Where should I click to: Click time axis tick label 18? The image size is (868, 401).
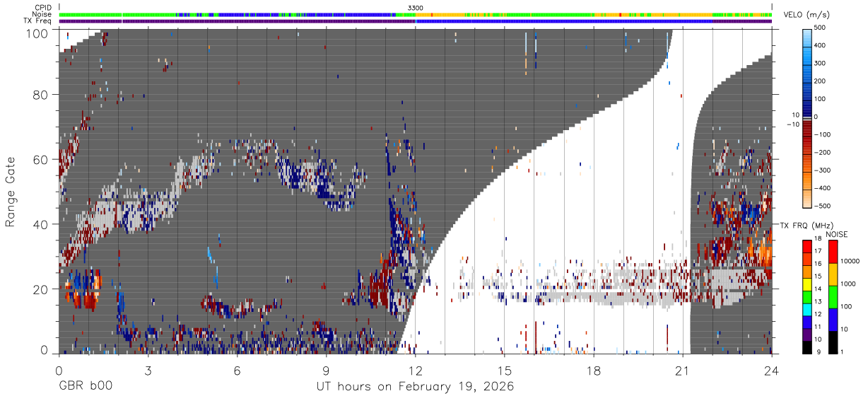pos(593,370)
